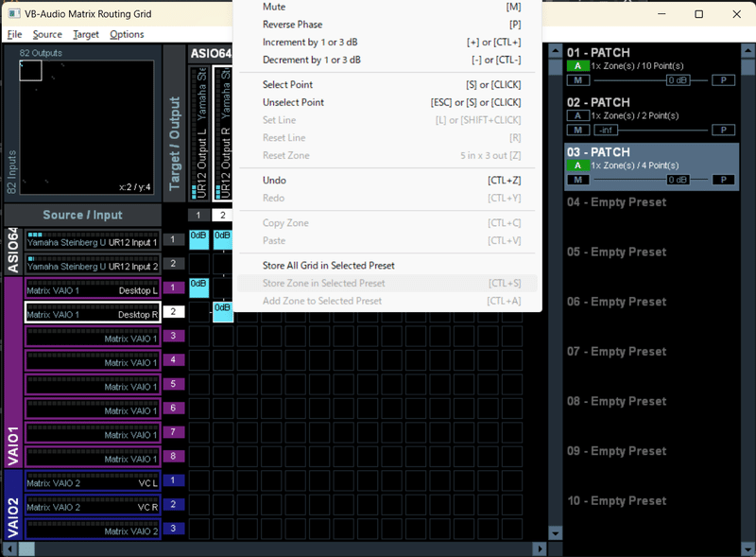Click output column number 1 header
This screenshot has height=557, width=756.
(198, 216)
